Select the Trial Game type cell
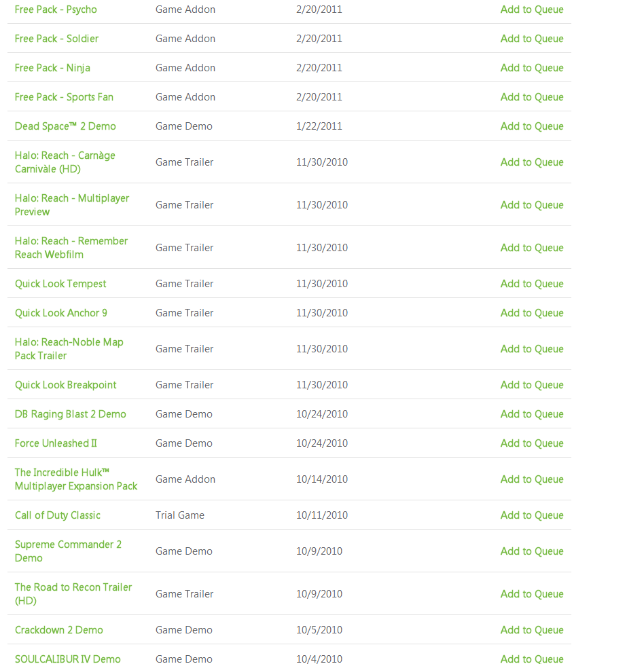The height and width of the screenshot is (664, 644). (179, 515)
